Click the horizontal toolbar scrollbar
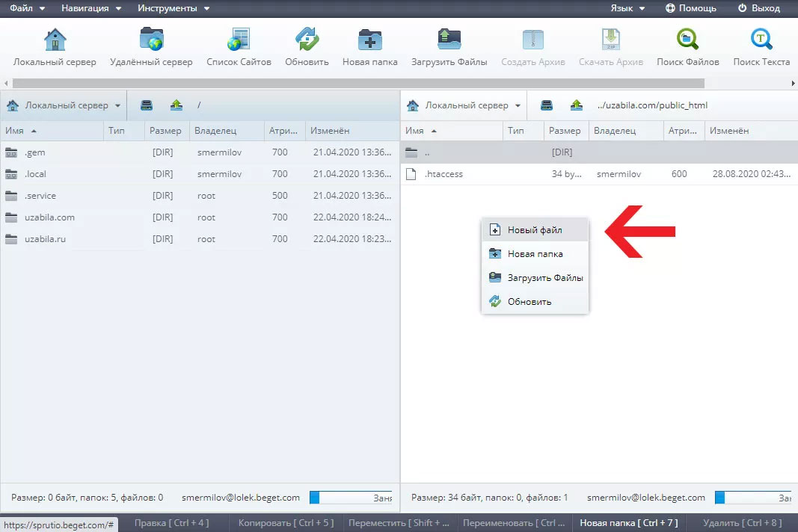Viewport: 798px width, 532px height. tap(359, 83)
